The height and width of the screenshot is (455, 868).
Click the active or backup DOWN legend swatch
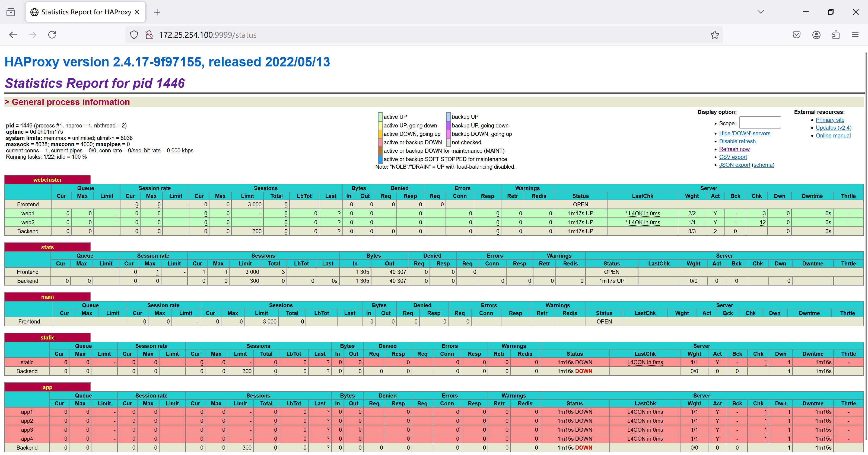click(x=380, y=142)
